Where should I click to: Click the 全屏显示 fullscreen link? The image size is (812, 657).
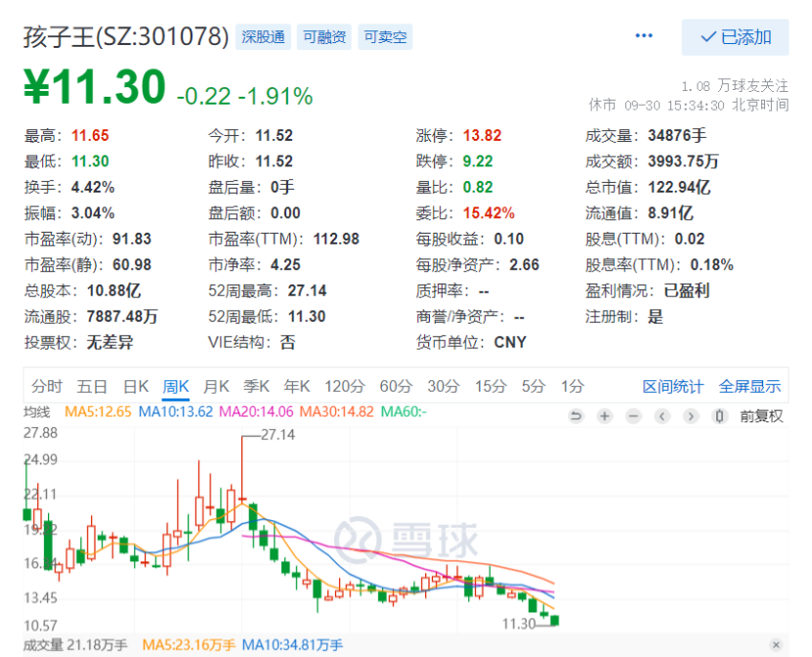[749, 386]
